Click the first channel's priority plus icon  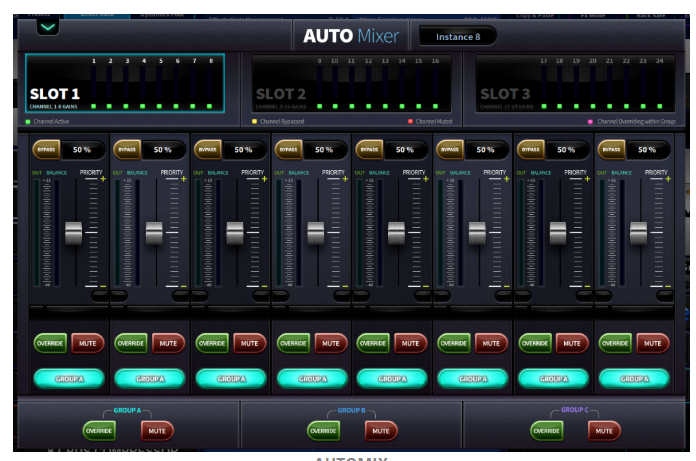103,179
